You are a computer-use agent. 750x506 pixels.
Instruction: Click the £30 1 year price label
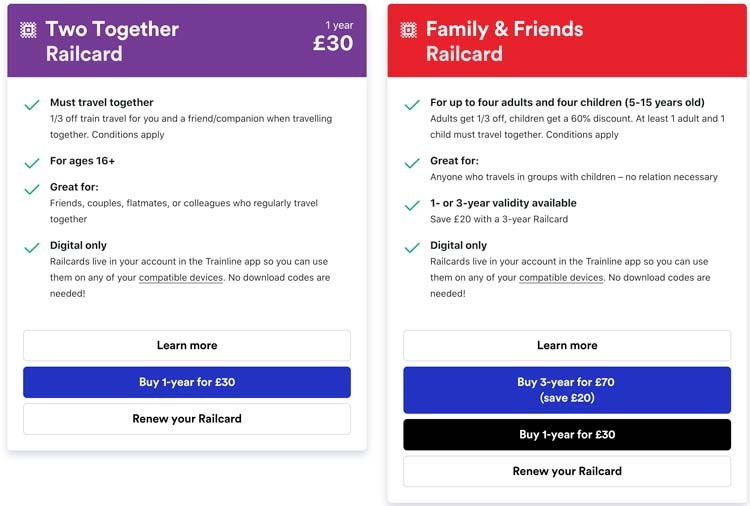333,37
